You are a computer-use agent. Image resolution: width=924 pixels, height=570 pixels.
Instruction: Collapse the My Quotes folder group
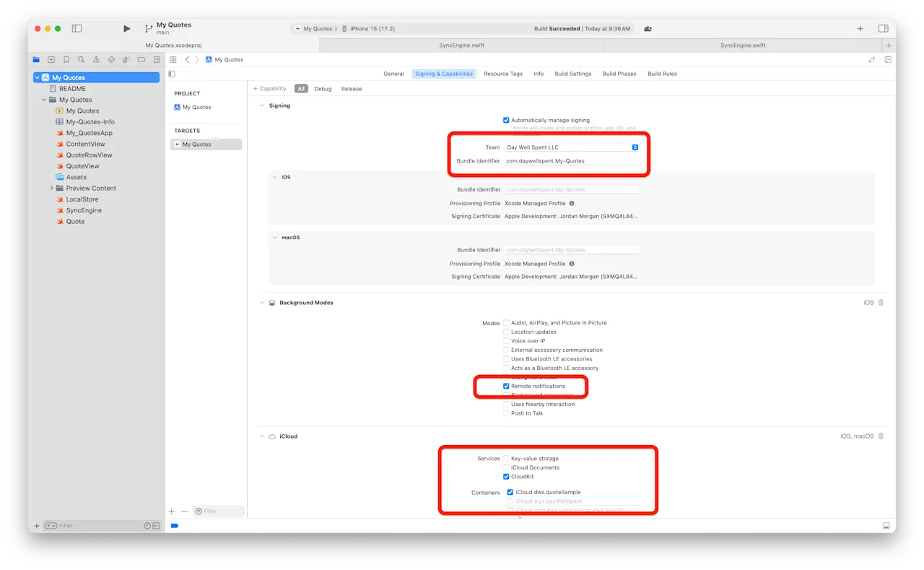pyautogui.click(x=44, y=100)
